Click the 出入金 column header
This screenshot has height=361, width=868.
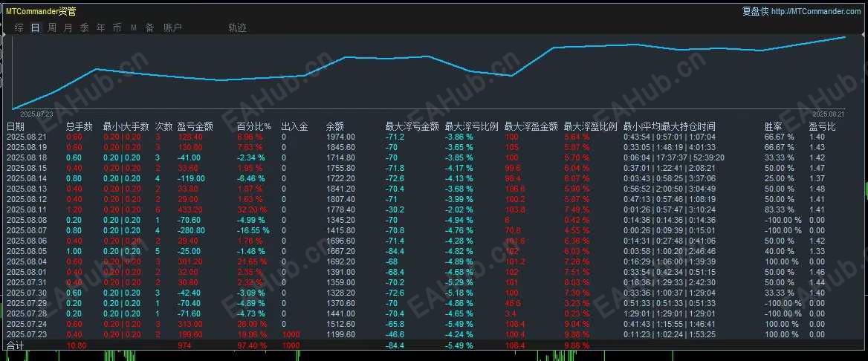pos(294,126)
